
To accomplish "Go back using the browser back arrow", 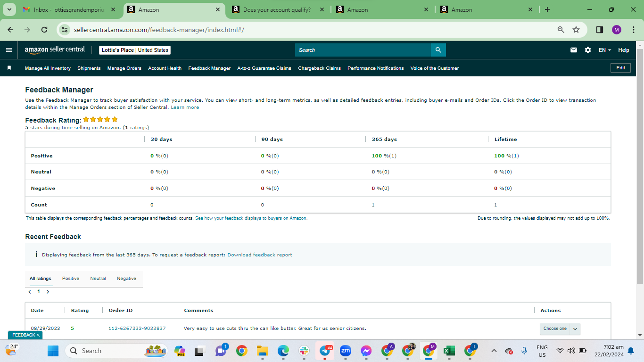I will tap(10, 30).
